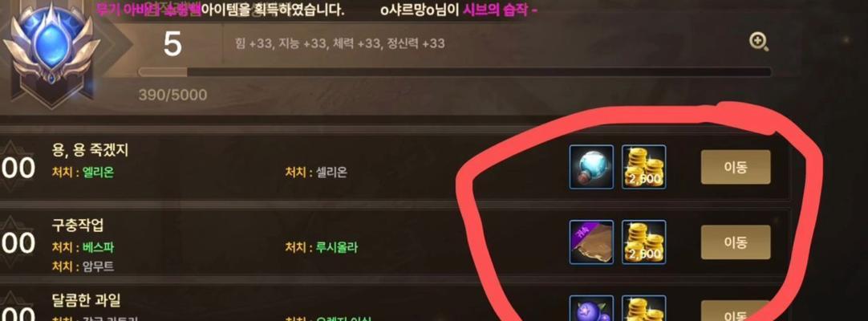Select the 용, 용 죽겠지 quest title
This screenshot has height=321, width=868.
pyautogui.click(x=90, y=150)
